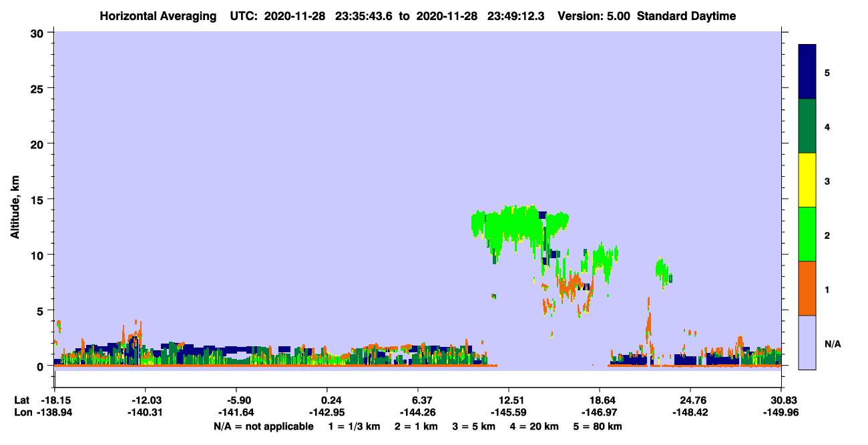Click the 'Horizontal Averaging' title text

point(158,16)
